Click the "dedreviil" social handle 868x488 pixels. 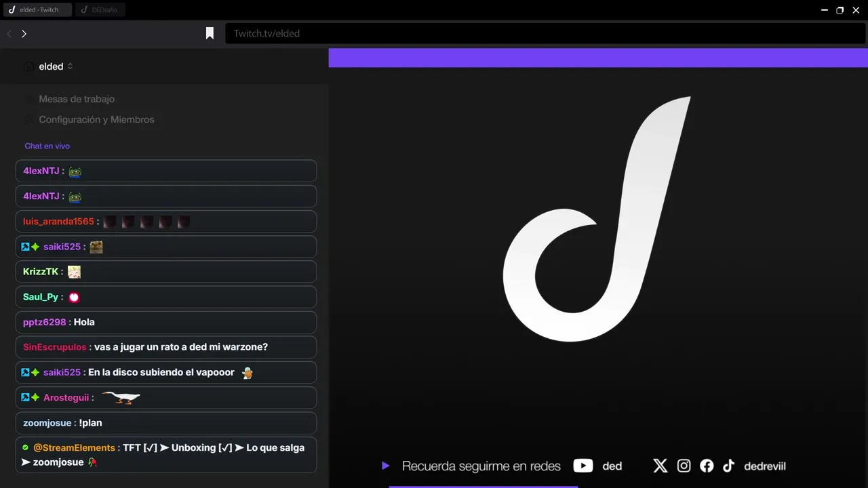coord(765,466)
